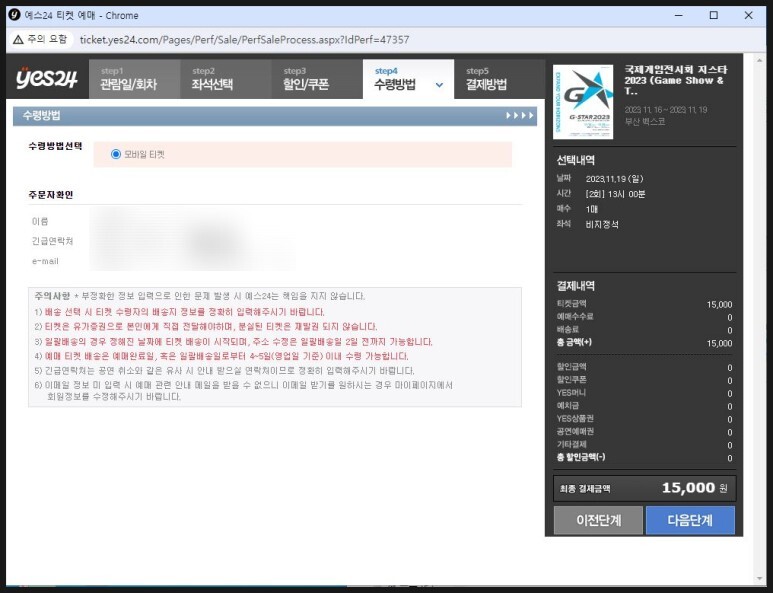773x593 pixels.
Task: Click the yes24 favicon in title bar
Action: point(14,15)
